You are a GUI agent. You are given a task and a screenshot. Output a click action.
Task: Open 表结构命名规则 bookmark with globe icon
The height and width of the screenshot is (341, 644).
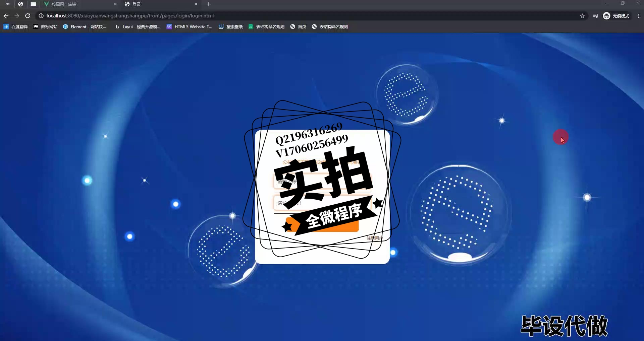(x=330, y=26)
